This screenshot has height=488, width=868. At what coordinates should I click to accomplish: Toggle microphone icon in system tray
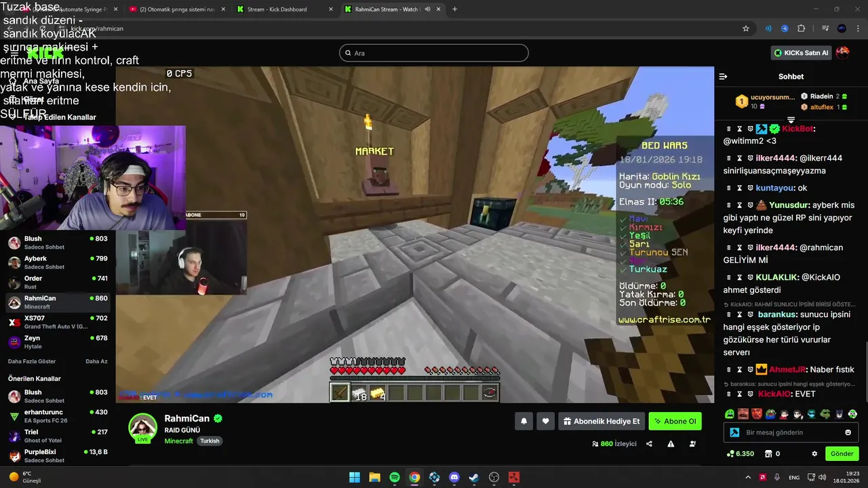coord(777,477)
